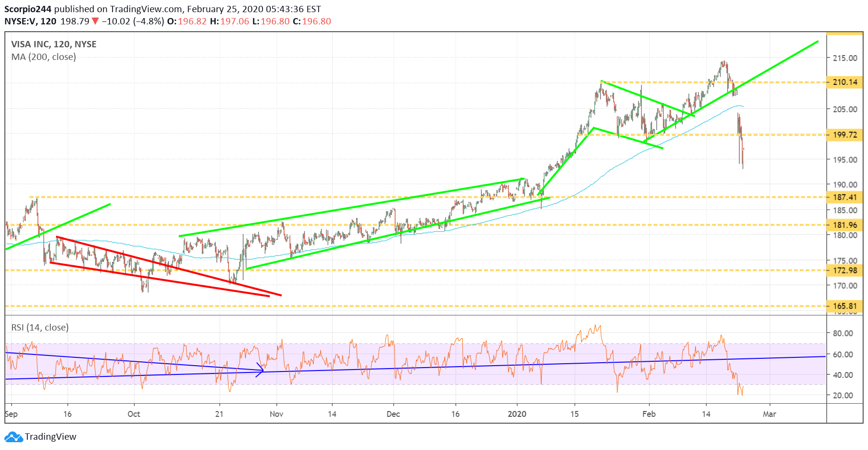Click the 210.14 price level label

845,82
